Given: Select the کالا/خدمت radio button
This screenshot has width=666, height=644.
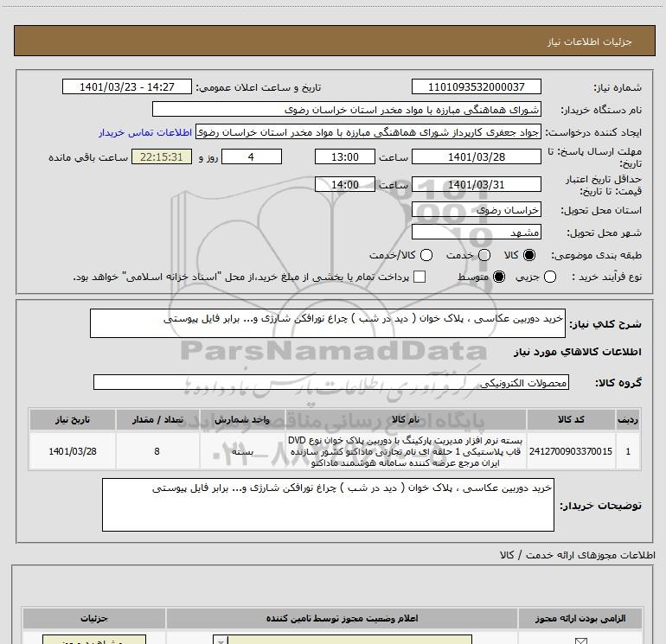Looking at the screenshot, I should pyautogui.click(x=426, y=255).
